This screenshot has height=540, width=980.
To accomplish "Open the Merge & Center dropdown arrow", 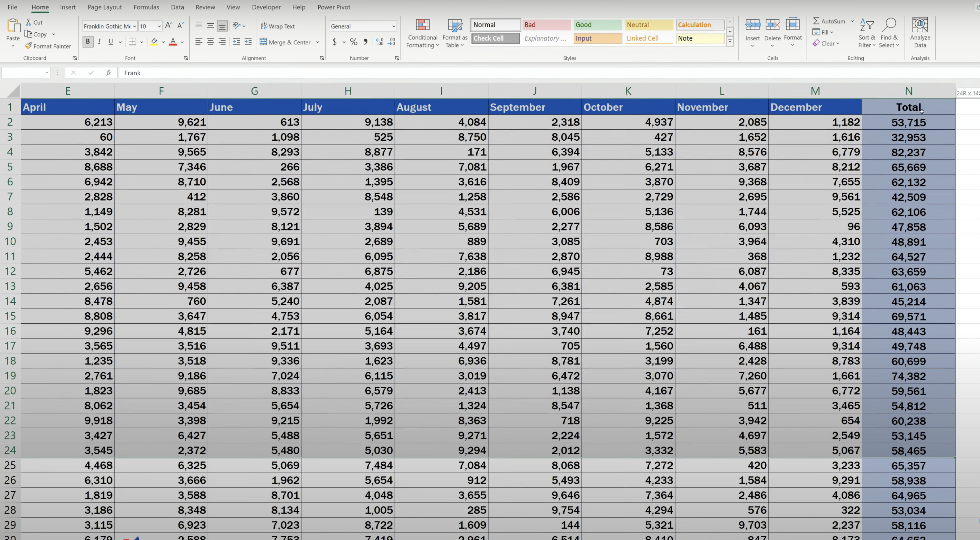I will (318, 42).
